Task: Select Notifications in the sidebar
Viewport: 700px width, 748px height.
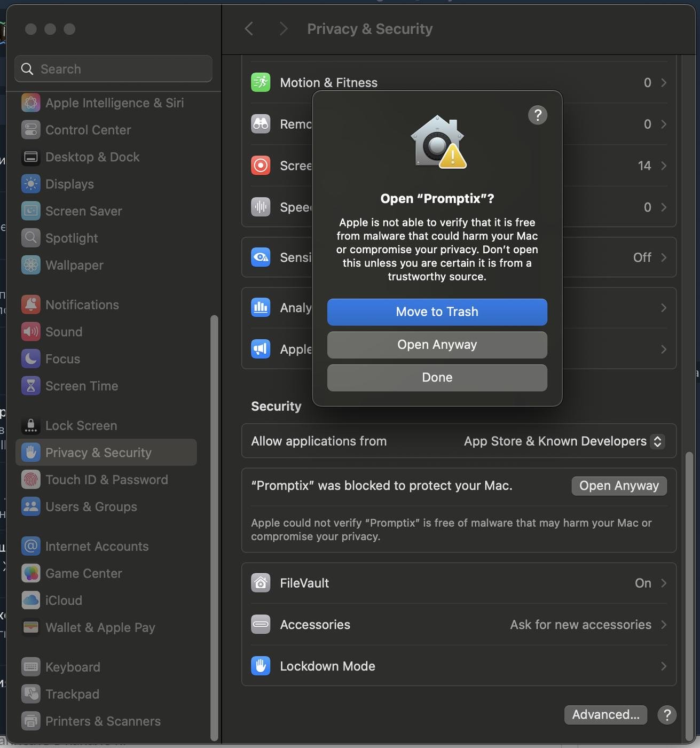Action: click(82, 305)
